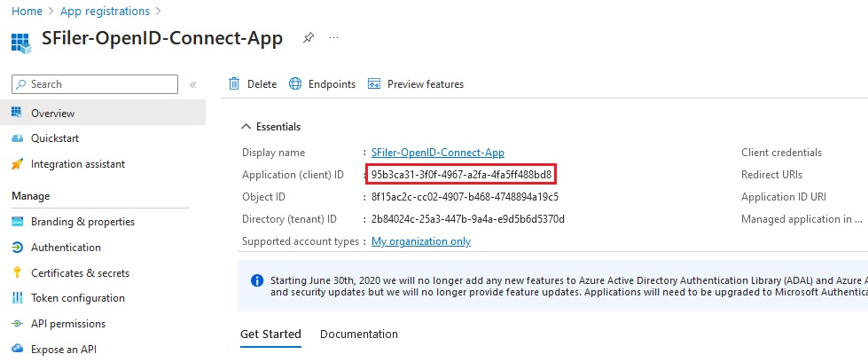Click the Application (client) ID label
Image resolution: width=868 pixels, height=362 pixels.
pos(293,175)
